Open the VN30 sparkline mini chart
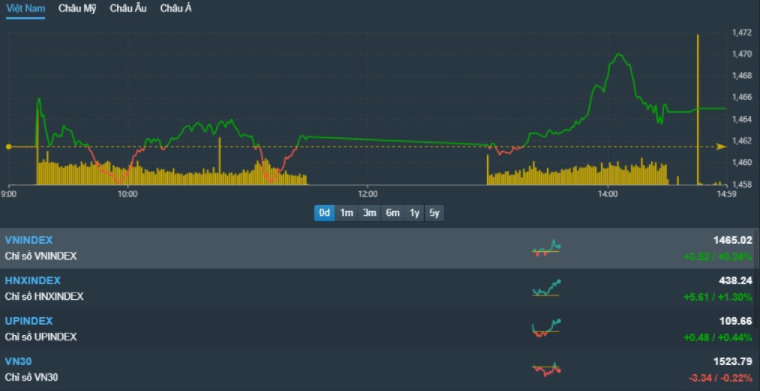This screenshot has width=760, height=391. click(546, 369)
